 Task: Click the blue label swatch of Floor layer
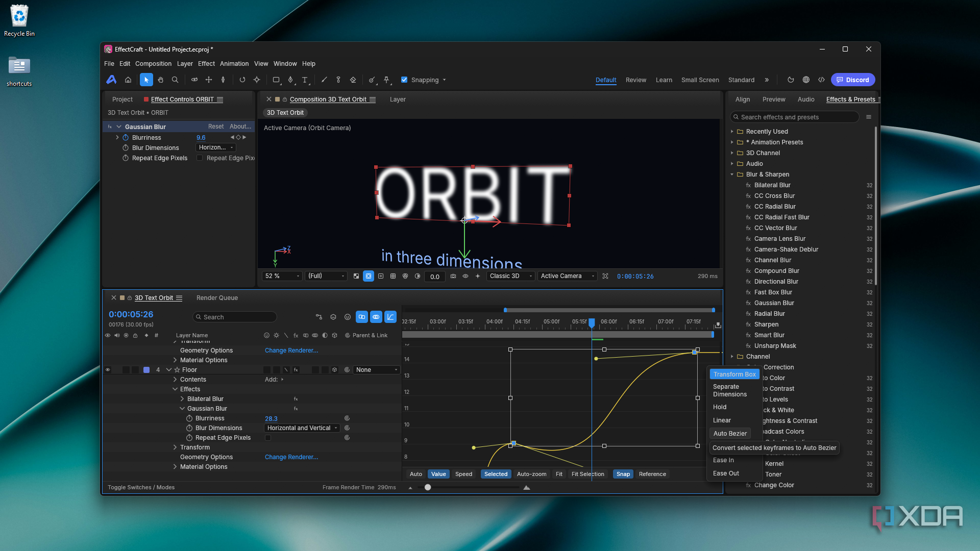click(146, 370)
